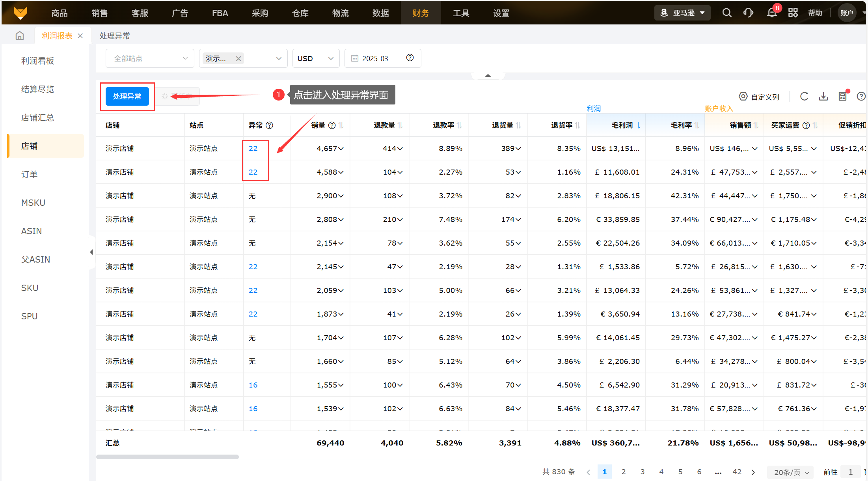Select 订单 in the left sidebar

tap(30, 174)
